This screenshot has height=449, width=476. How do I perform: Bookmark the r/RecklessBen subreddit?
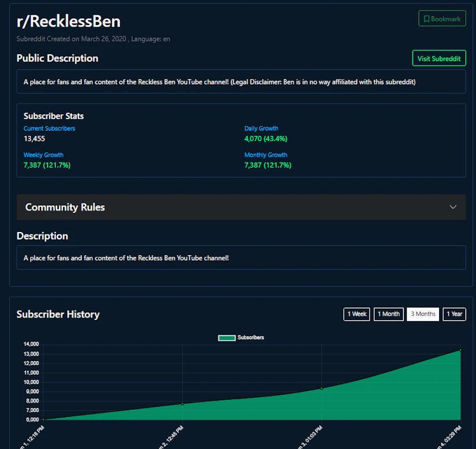tap(442, 18)
